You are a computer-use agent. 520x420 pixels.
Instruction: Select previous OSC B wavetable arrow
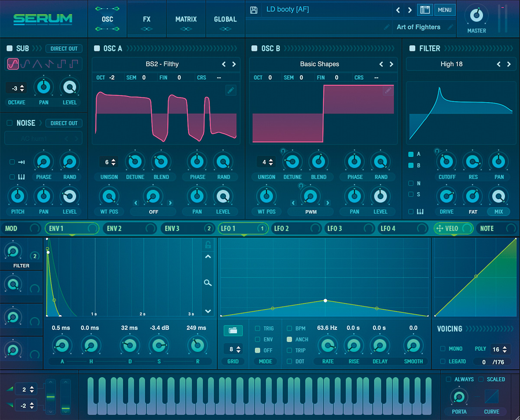tap(381, 64)
